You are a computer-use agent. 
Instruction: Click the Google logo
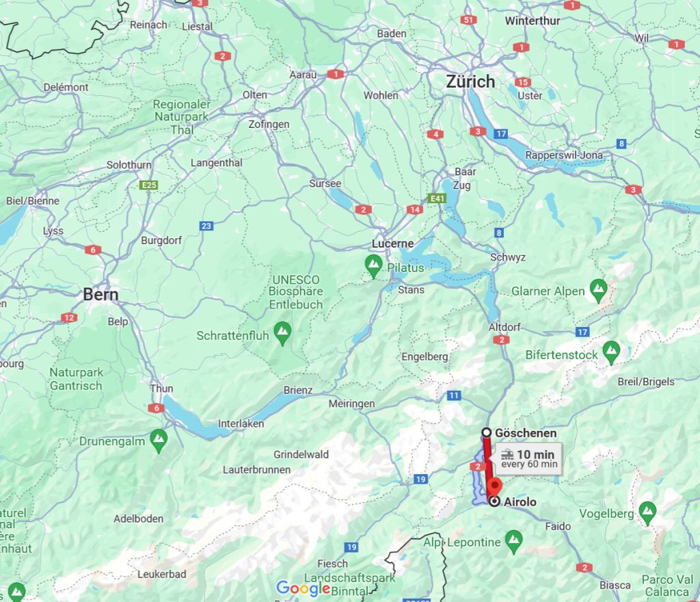[303, 588]
